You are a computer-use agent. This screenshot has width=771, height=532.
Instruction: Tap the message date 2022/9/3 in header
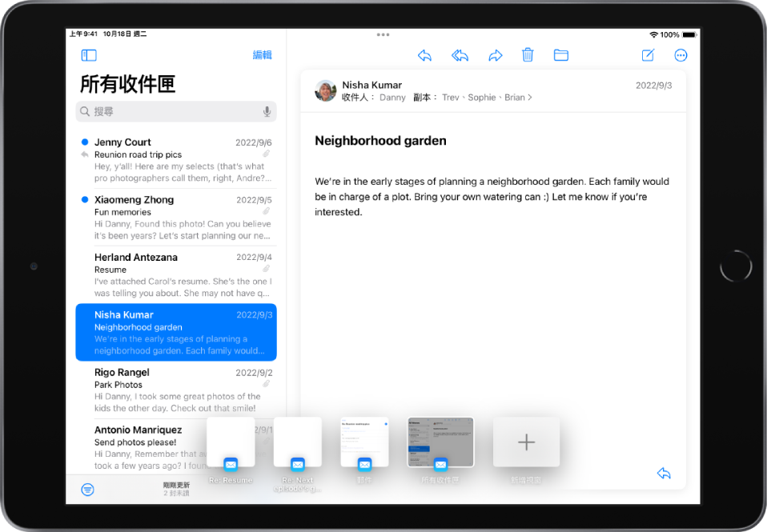[653, 86]
